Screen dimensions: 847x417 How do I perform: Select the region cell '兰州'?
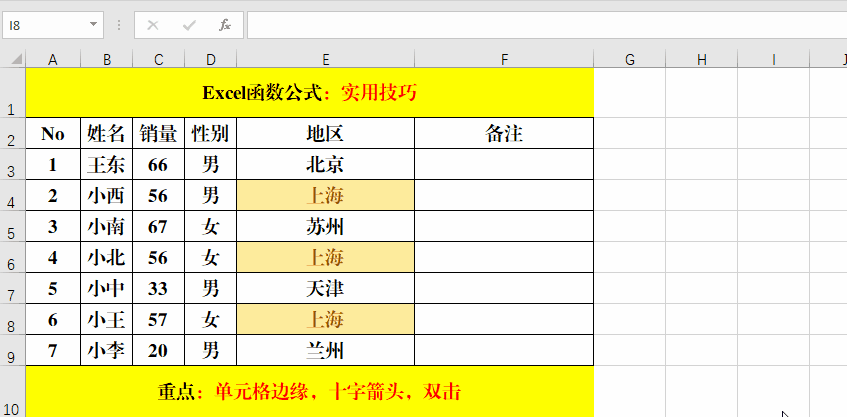click(326, 350)
